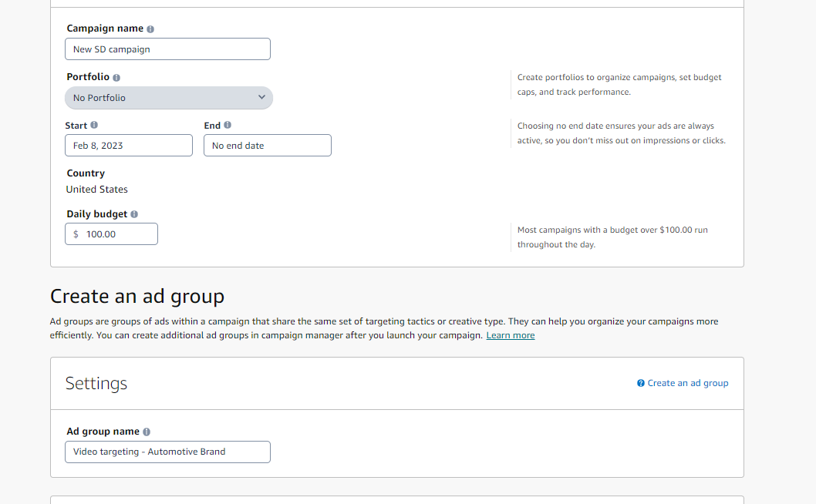Show the Daily budget info icon tooltip
Viewport: 816px width, 504px height.
(x=134, y=214)
